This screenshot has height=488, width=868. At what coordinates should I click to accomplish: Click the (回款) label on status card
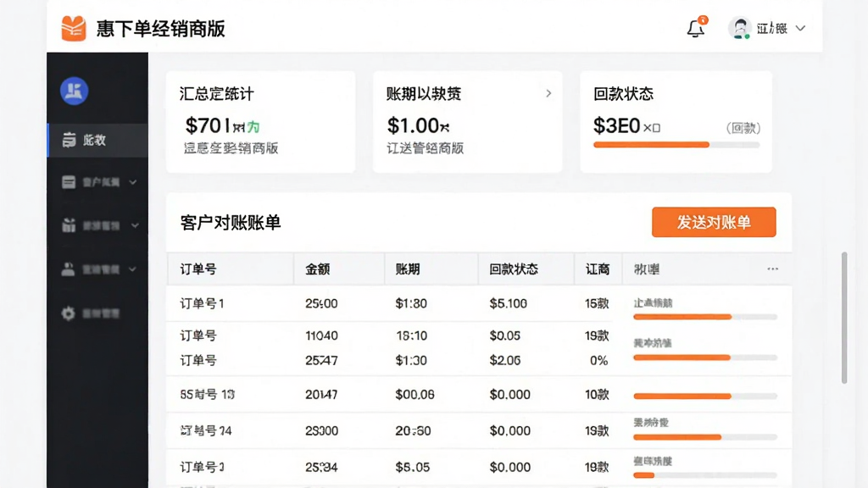point(743,129)
